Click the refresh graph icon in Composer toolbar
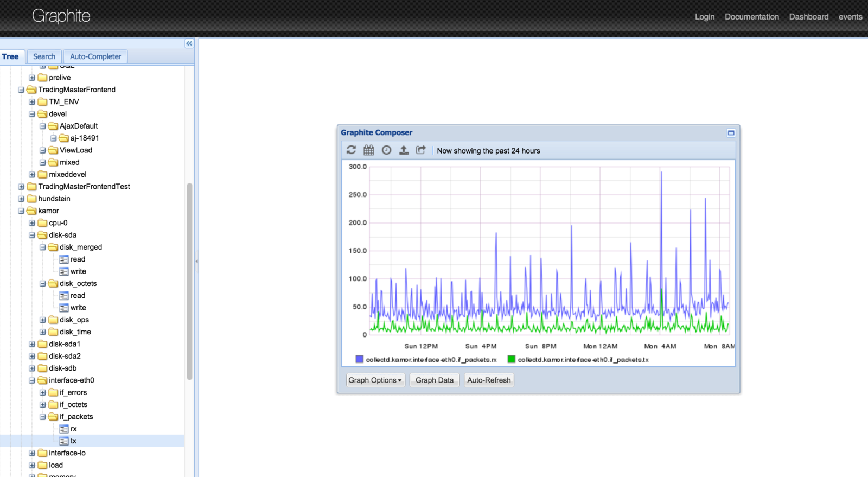This screenshot has height=477, width=868. (352, 150)
